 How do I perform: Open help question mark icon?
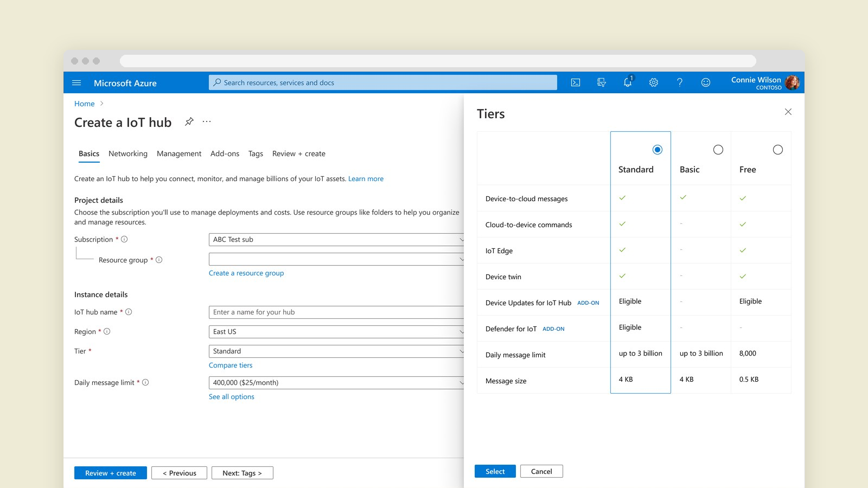tap(680, 82)
